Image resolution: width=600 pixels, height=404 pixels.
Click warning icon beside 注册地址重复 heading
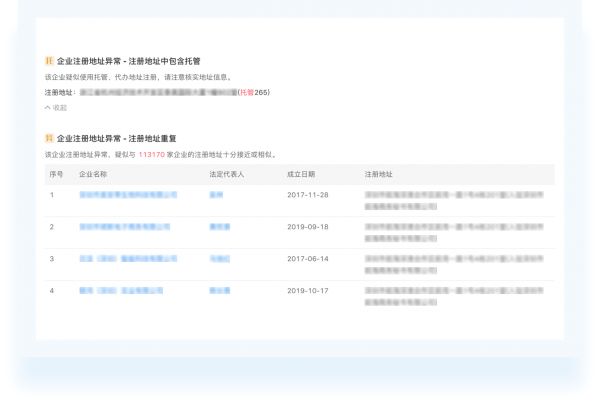pyautogui.click(x=49, y=138)
